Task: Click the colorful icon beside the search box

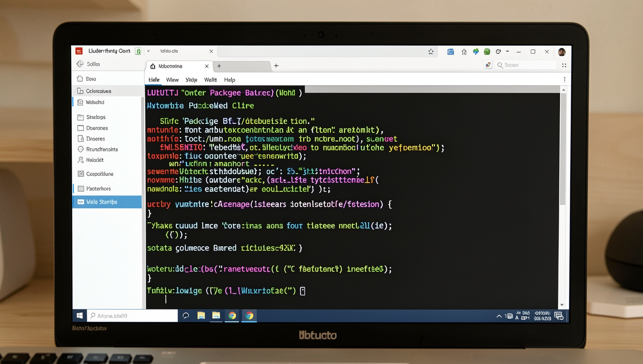Action: [x=488, y=65]
